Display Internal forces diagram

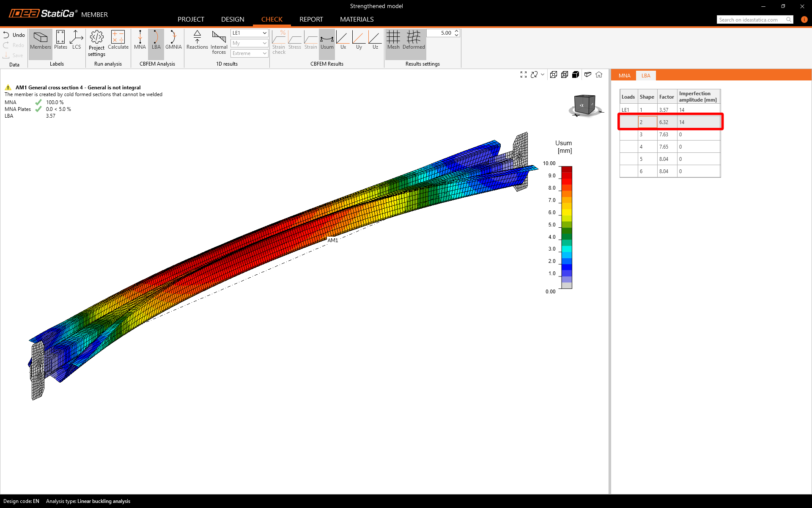click(x=219, y=42)
